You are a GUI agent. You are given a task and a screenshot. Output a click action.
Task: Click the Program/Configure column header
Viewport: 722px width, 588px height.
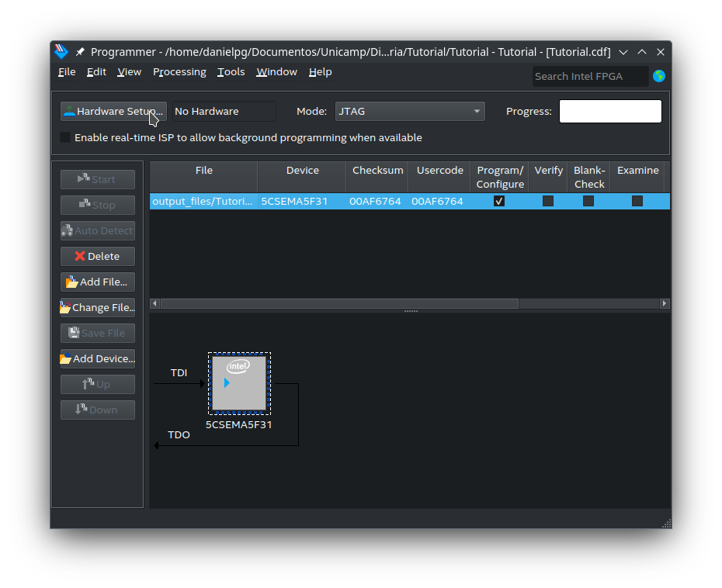point(500,177)
